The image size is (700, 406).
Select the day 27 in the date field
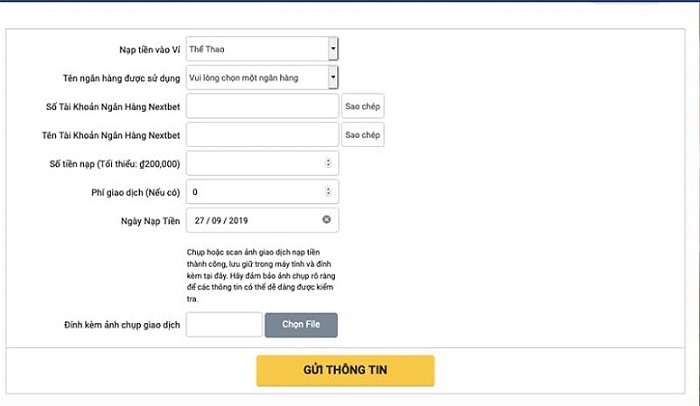point(201,219)
